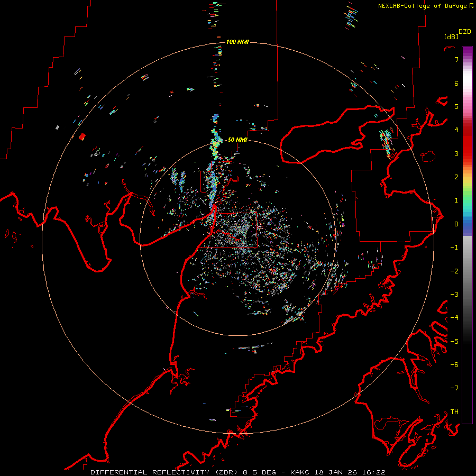This screenshot has width=476, height=476.
Task: Click the -1 value on the color scale
Action: coord(454,248)
